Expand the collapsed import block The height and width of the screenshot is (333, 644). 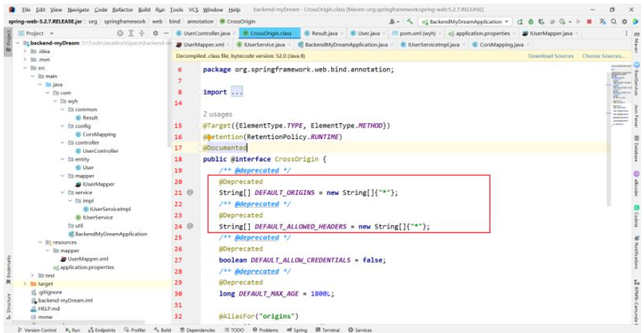[x=237, y=92]
